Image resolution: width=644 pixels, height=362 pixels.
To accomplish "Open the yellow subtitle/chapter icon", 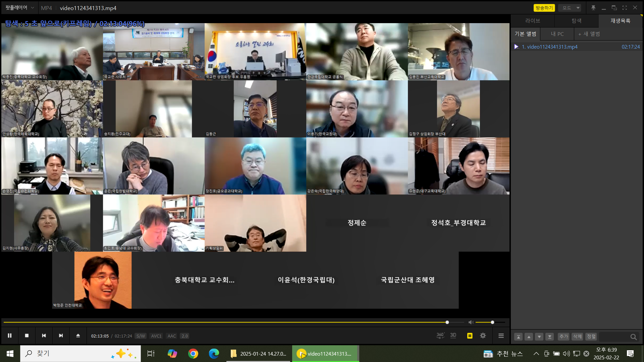I will [x=470, y=336].
